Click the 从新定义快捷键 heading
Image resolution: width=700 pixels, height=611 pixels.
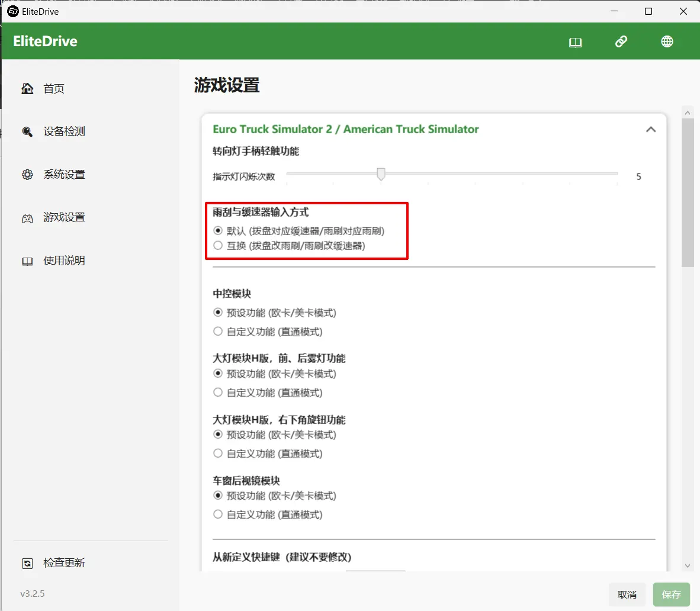(x=282, y=557)
